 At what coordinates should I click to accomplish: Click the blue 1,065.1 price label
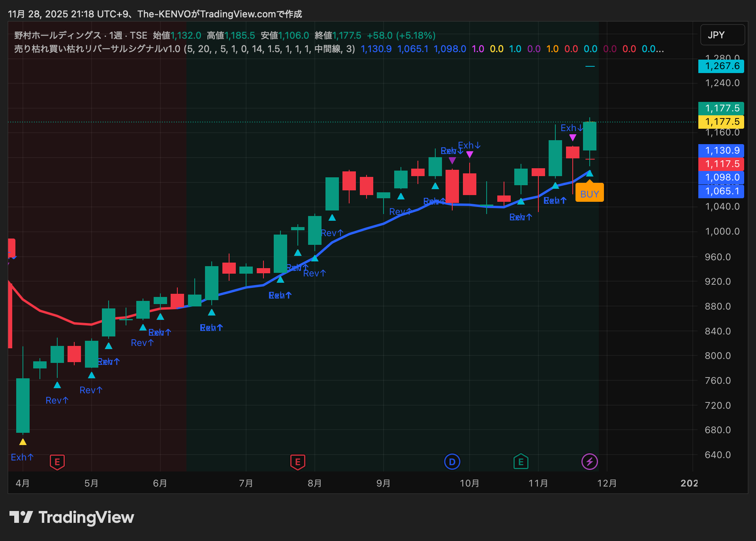721,191
